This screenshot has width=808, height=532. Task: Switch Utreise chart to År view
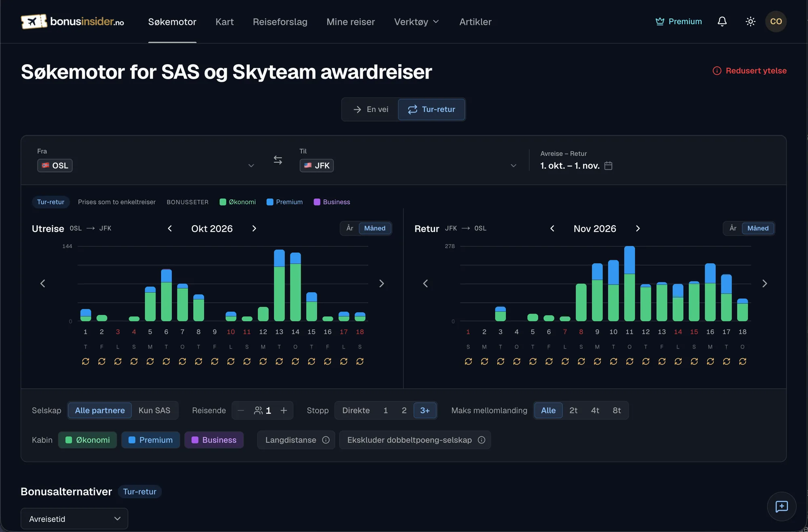coord(349,228)
